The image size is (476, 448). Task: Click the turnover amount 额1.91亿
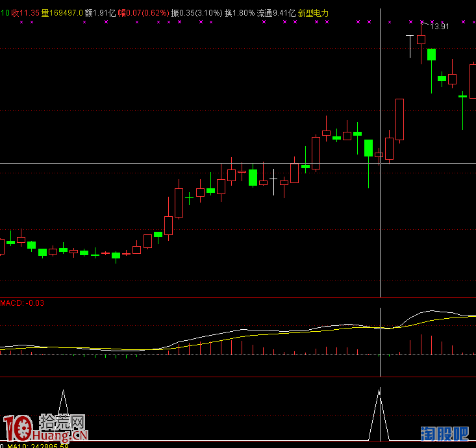coord(100,13)
